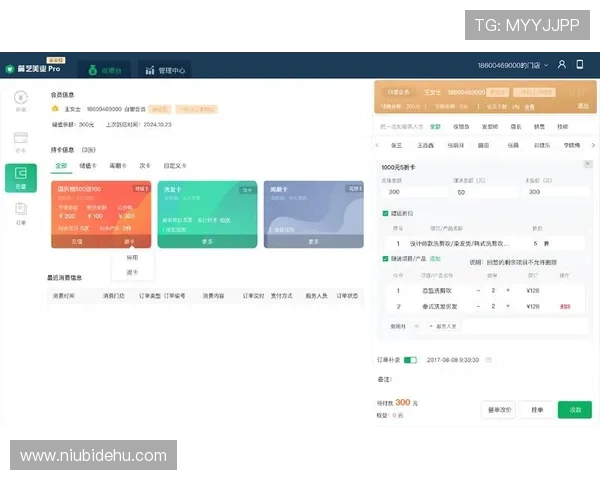
Task: Select staff member 刘建乐
Action: tap(542, 145)
